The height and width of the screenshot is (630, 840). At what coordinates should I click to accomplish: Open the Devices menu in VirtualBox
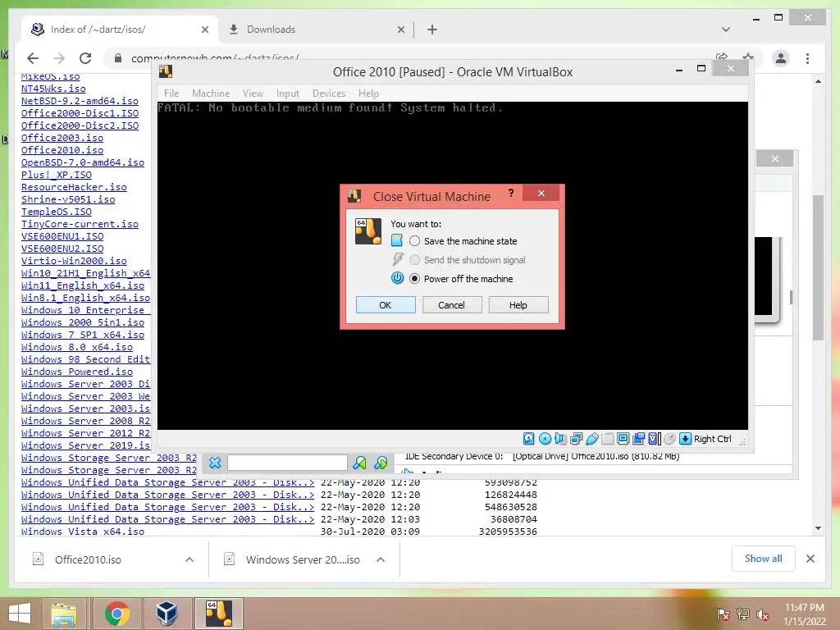[329, 94]
